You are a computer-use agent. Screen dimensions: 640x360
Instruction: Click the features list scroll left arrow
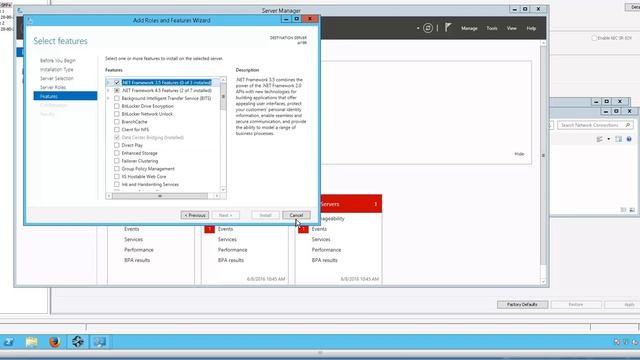click(x=109, y=196)
